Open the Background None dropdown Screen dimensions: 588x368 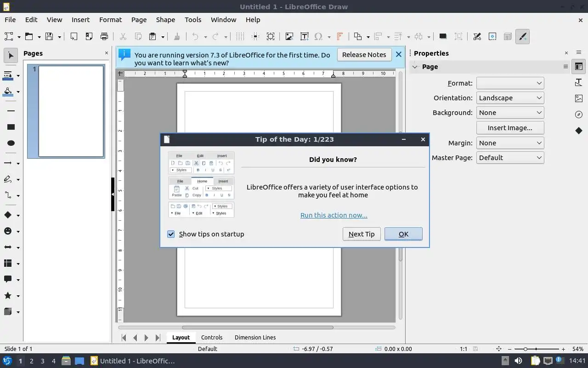[510, 113]
